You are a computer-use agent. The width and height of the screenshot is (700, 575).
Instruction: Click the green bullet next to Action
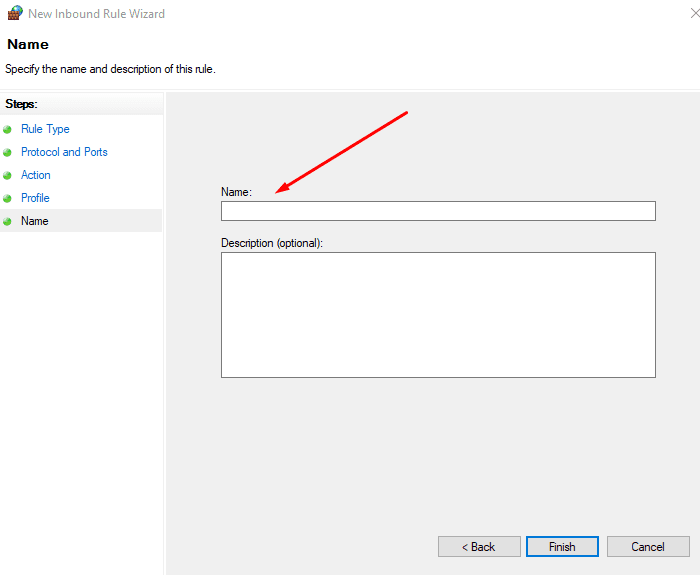point(8,176)
